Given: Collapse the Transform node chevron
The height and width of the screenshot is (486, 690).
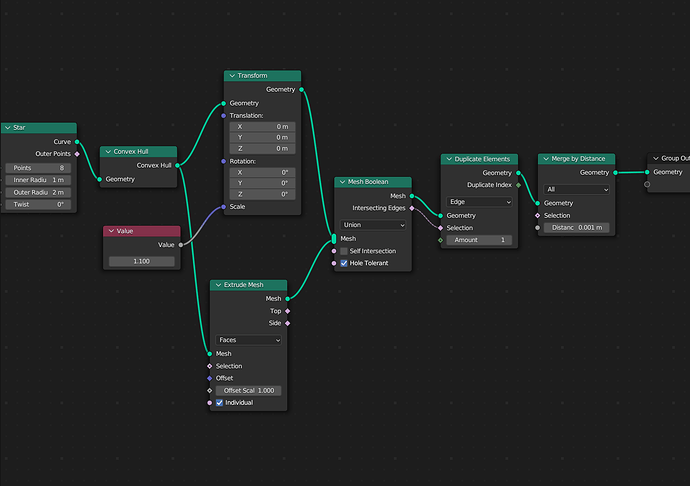Looking at the screenshot, I should click(232, 76).
